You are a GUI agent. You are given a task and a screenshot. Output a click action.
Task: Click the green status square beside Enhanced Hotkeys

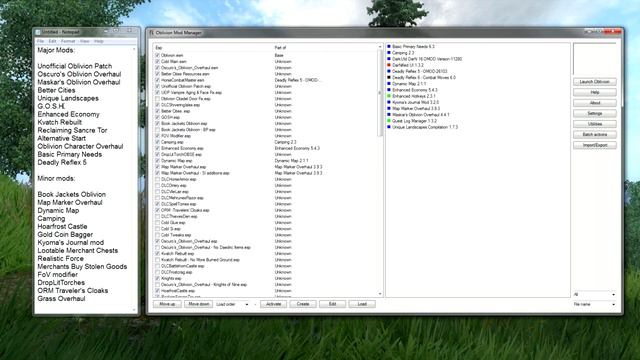click(x=389, y=96)
